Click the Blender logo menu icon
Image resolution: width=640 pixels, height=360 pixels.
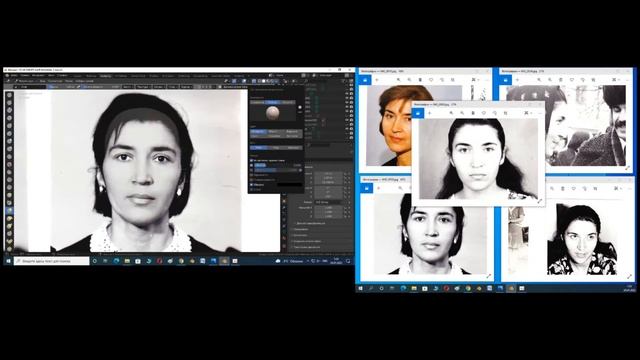[x=7, y=76]
